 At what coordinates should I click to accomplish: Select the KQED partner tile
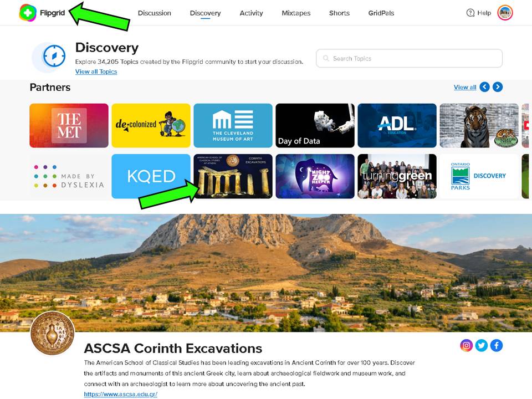click(x=151, y=176)
